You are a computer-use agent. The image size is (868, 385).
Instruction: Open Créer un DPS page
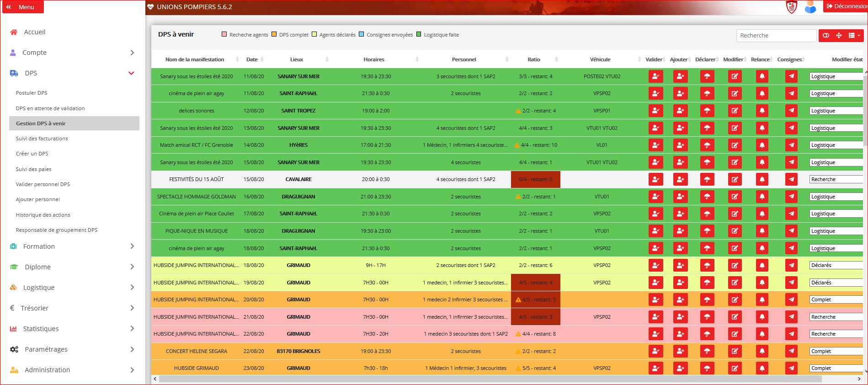click(x=32, y=154)
